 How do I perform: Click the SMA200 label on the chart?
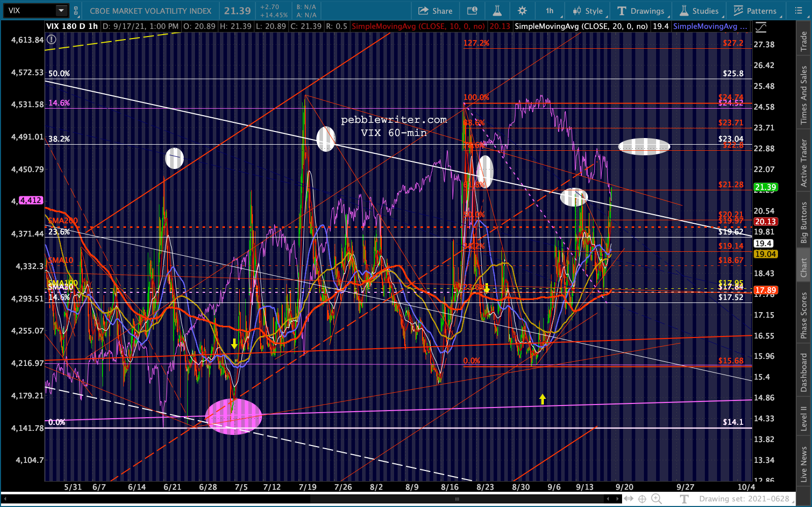click(62, 221)
